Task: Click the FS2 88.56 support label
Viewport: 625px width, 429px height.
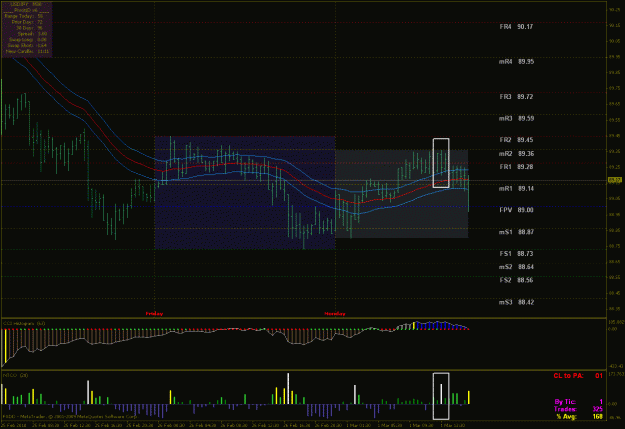Action: pyautogui.click(x=516, y=280)
